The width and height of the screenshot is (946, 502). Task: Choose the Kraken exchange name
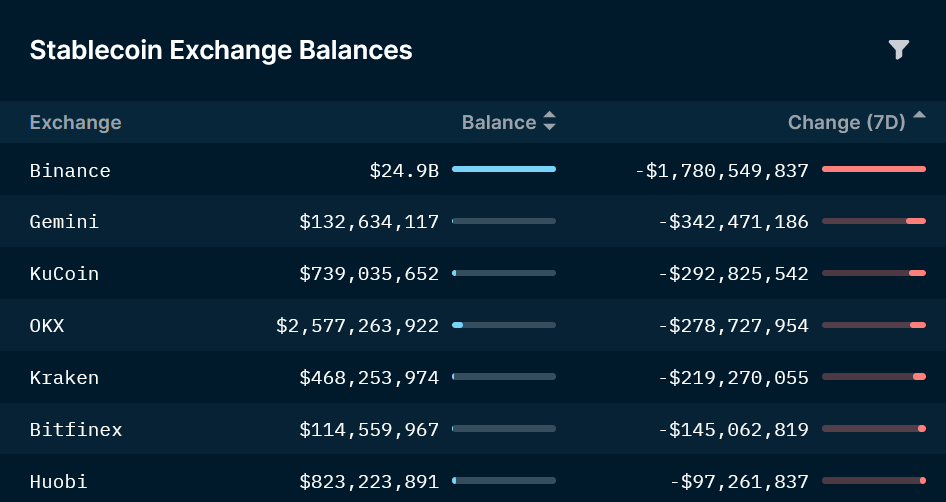tap(65, 378)
